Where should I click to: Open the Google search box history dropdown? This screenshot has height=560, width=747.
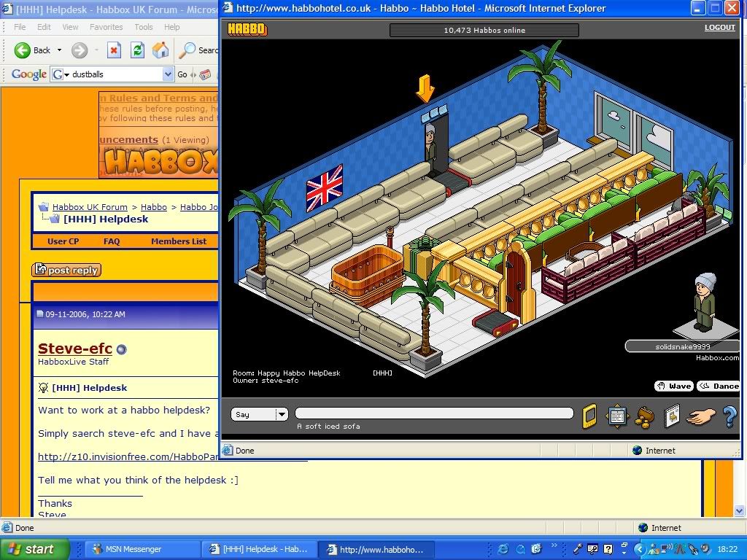click(168, 74)
